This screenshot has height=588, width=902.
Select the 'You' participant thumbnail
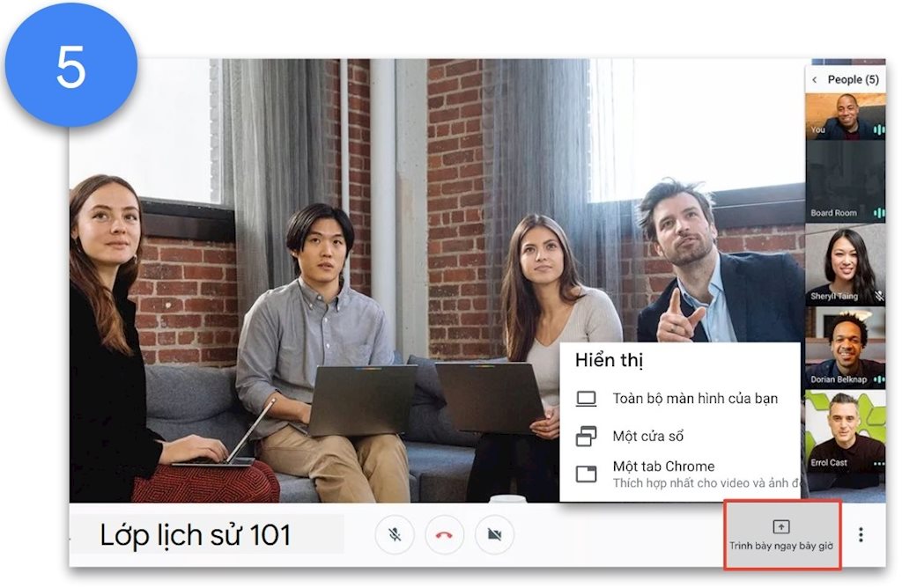845,115
